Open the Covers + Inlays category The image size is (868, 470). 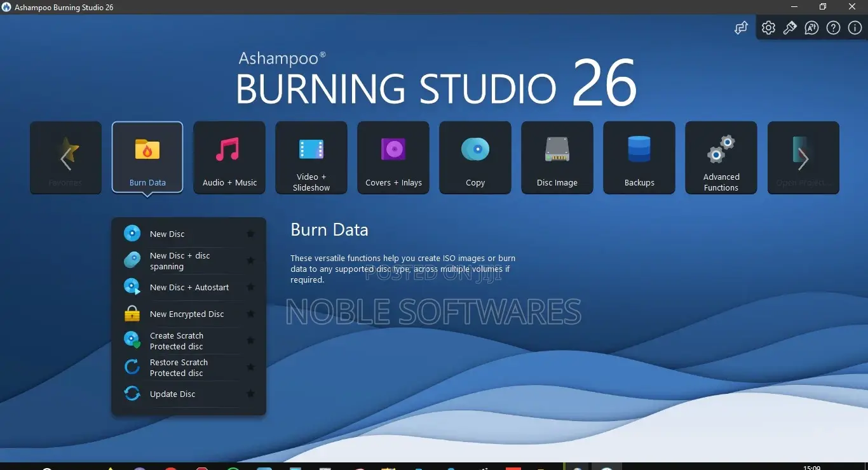click(393, 157)
